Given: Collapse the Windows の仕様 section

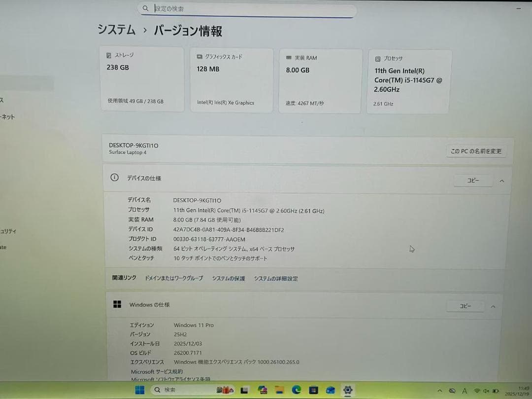Looking at the screenshot, I should coord(493,306).
